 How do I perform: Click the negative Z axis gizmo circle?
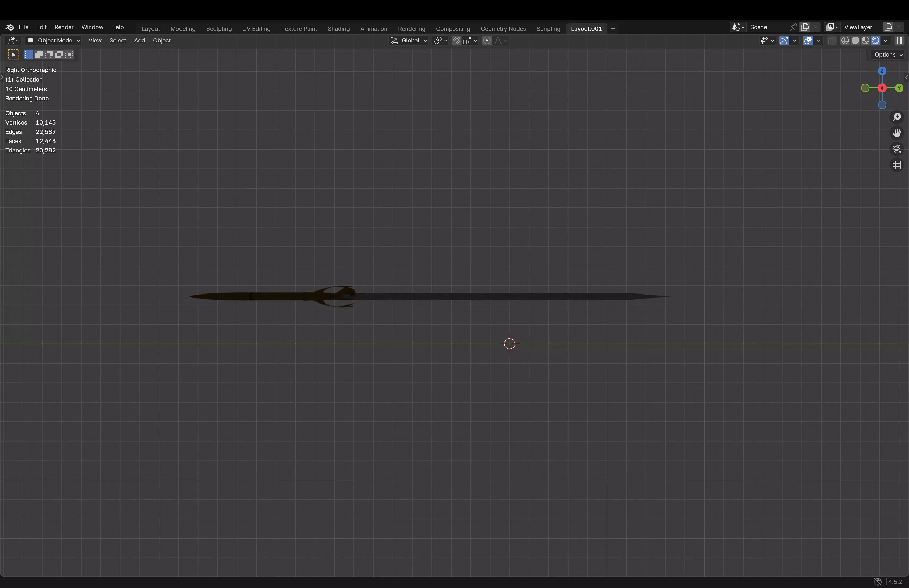click(882, 105)
